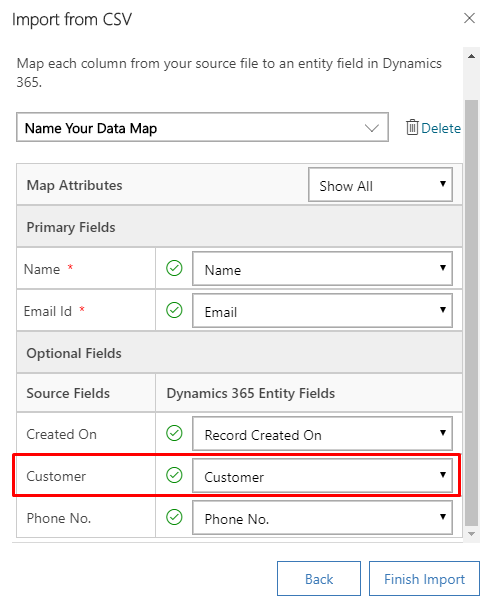The image size is (501, 611).
Task: Click the scrollbar down arrow
Action: click(x=471, y=534)
